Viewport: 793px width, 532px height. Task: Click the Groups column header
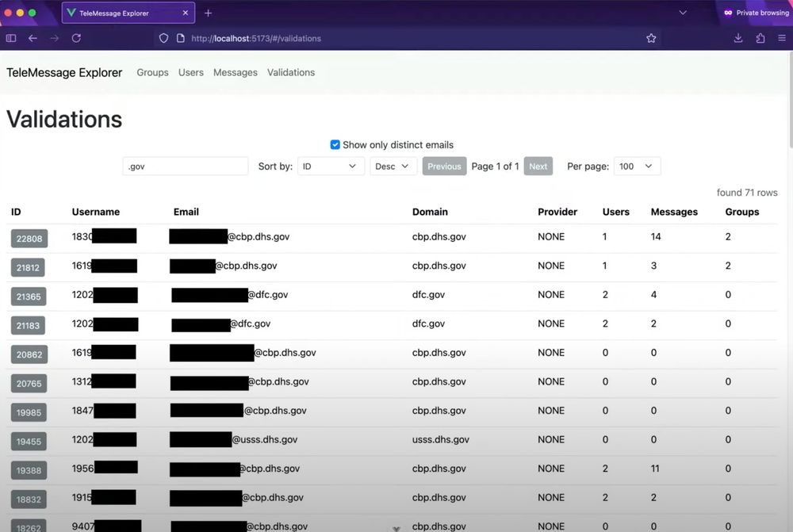tap(742, 212)
